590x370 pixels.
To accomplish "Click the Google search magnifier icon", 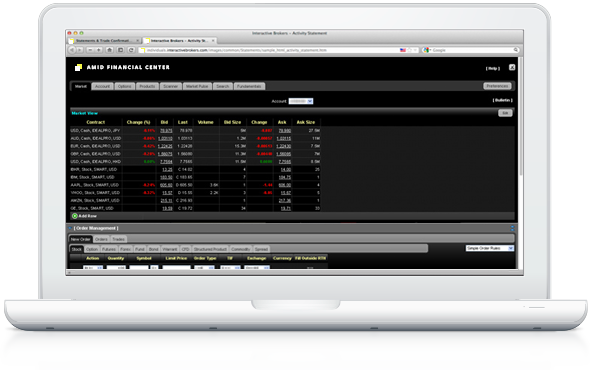I will click(516, 50).
